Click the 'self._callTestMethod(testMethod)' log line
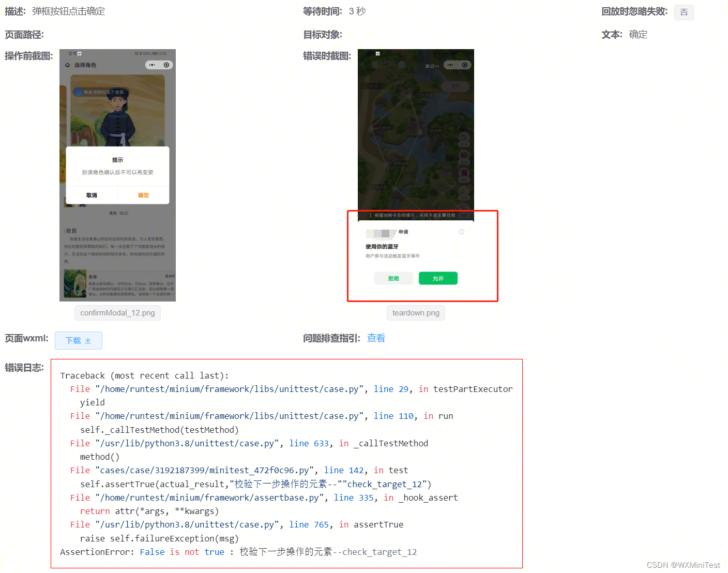Screen dimensions: 728x573 159,430
